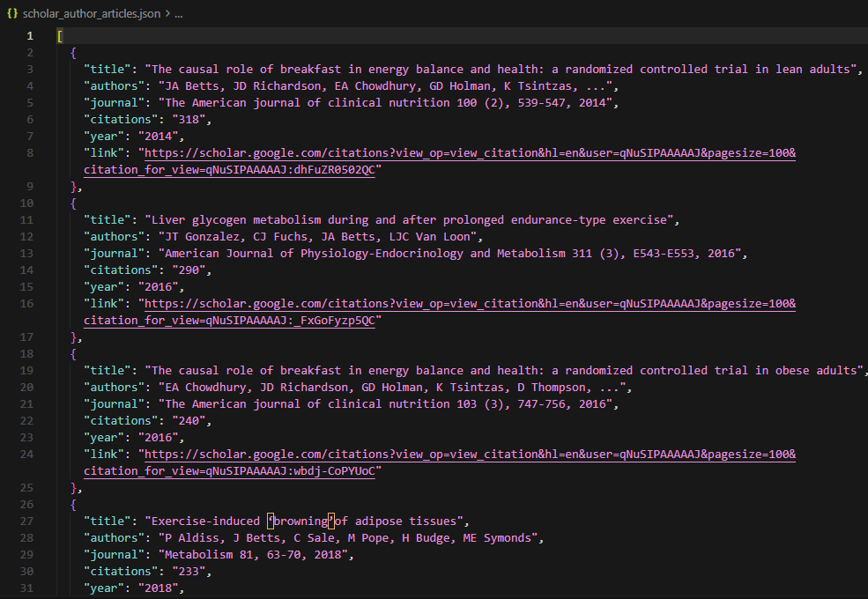Open the citation link for the lean adults trial
This screenshot has width=868, height=599.
pos(397,152)
